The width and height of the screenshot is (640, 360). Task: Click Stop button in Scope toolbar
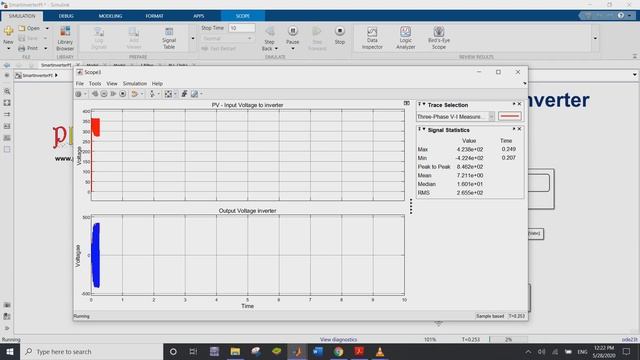122,94
